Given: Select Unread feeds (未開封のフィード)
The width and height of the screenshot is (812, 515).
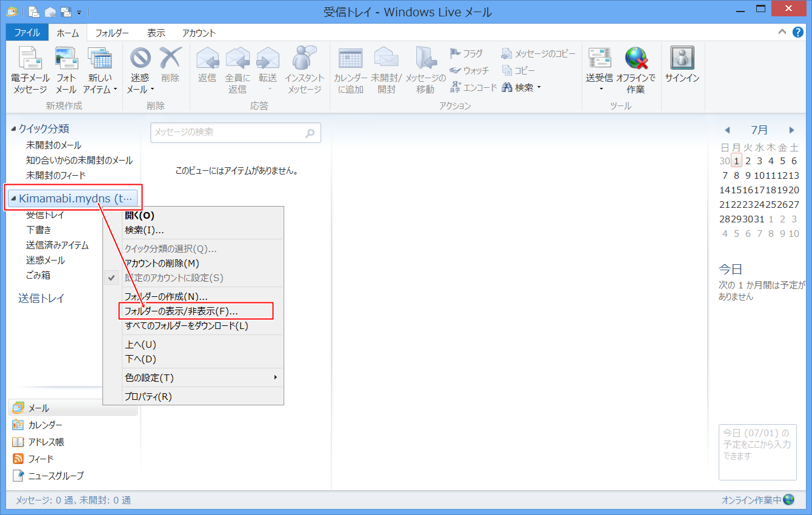Looking at the screenshot, I should (56, 176).
